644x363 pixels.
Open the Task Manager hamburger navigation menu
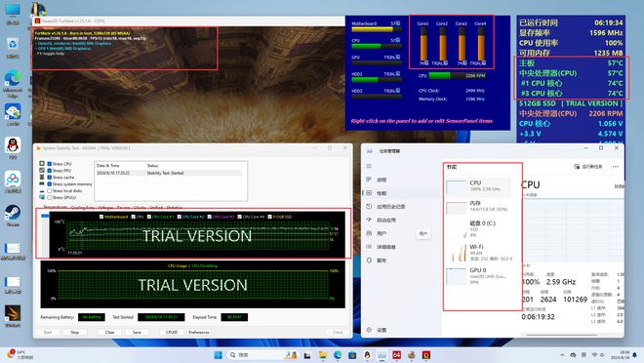(x=369, y=166)
